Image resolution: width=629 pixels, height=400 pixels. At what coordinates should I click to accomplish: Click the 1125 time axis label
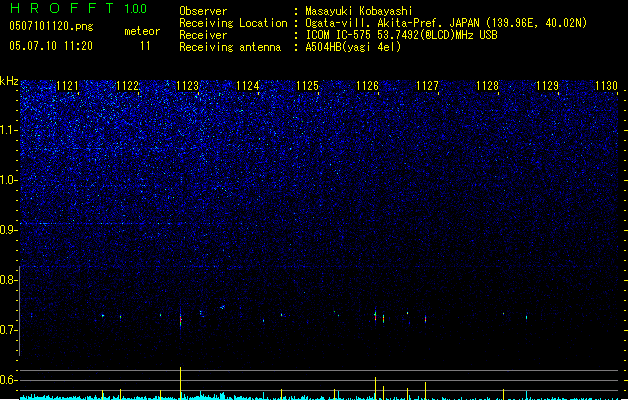click(x=307, y=86)
